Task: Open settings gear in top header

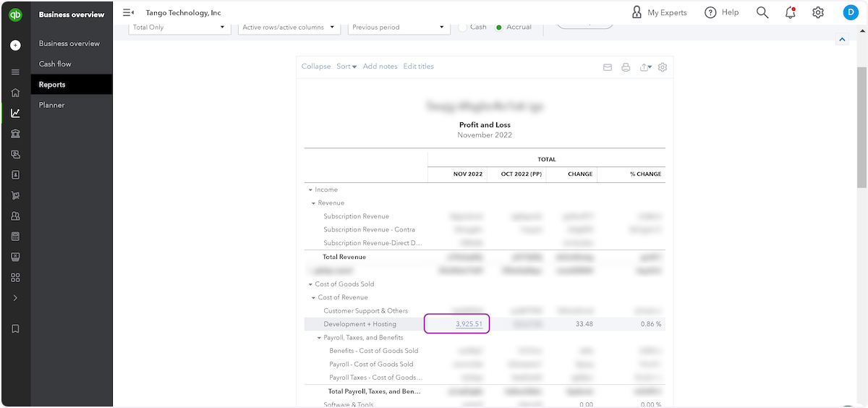Action: tap(818, 12)
